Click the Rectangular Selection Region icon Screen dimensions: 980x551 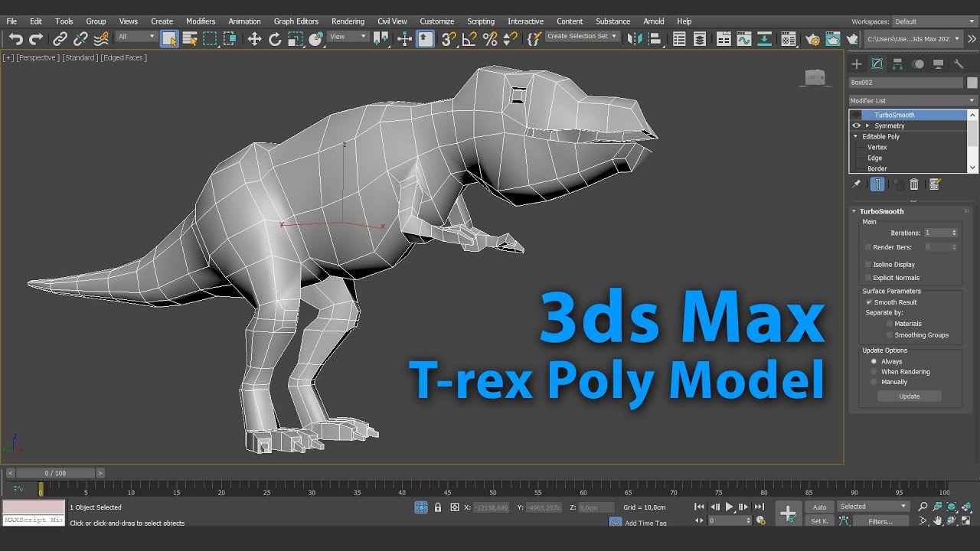coord(210,39)
